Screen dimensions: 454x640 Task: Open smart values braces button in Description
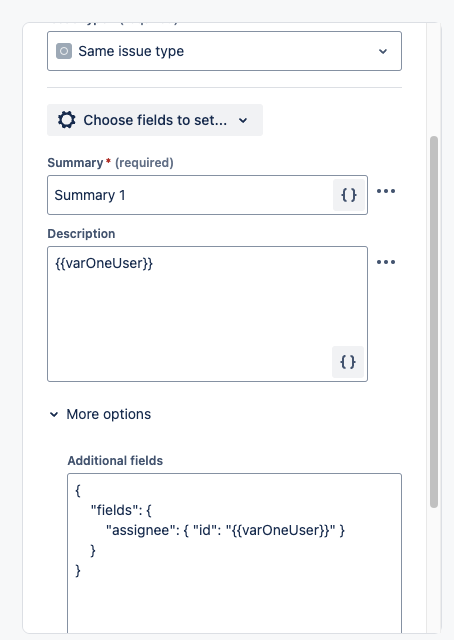348,362
